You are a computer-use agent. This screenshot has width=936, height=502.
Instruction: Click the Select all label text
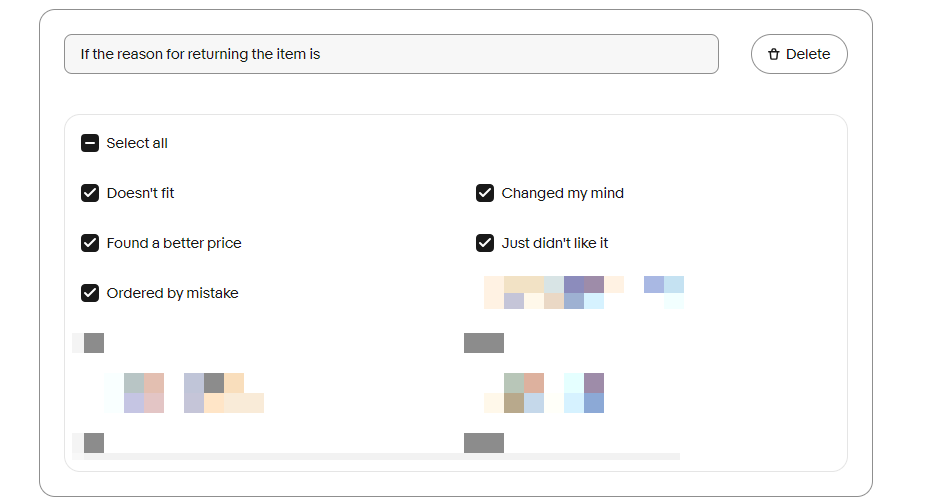137,143
